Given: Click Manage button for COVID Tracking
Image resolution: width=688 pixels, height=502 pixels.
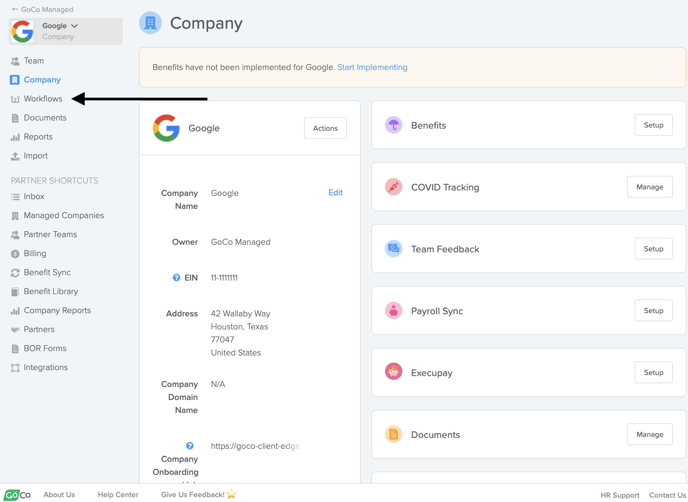Looking at the screenshot, I should (x=650, y=187).
